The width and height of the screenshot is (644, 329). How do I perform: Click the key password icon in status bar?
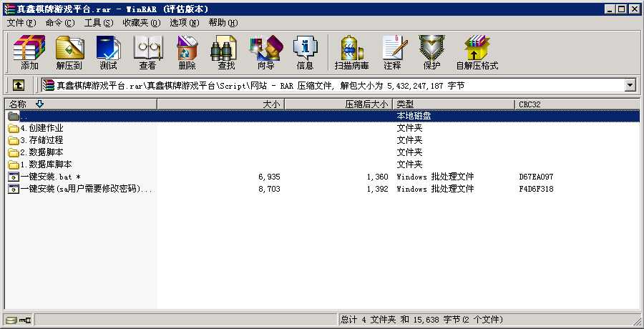25,320
